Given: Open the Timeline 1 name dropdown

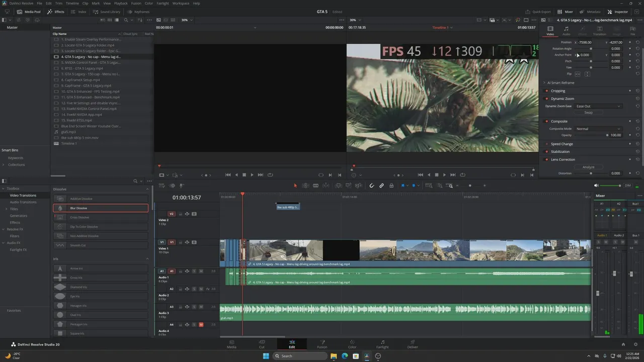Looking at the screenshot, I should coord(443,28).
